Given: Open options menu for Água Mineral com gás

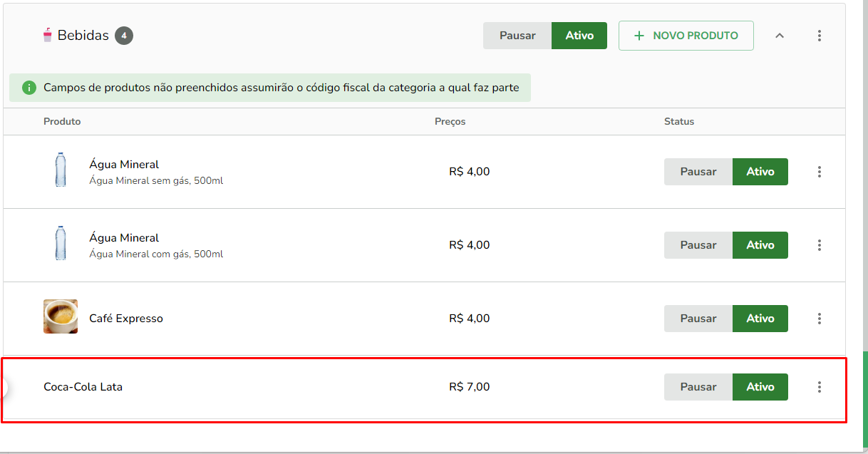Looking at the screenshot, I should pos(820,245).
